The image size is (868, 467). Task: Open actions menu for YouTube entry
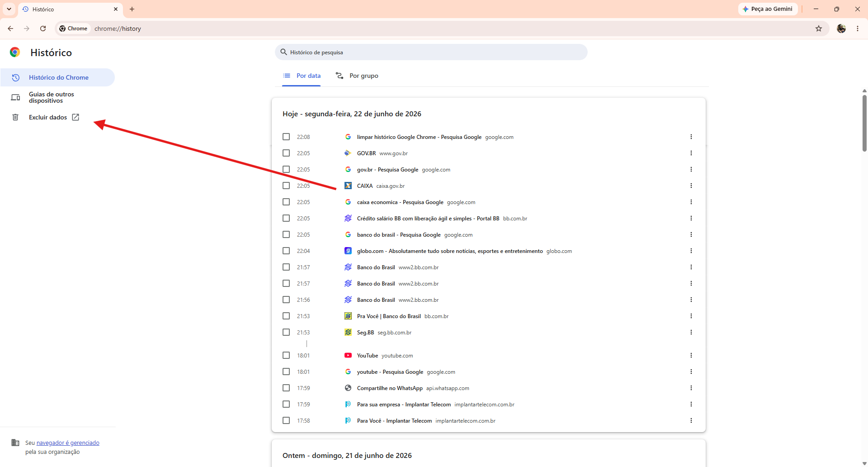tap(691, 355)
